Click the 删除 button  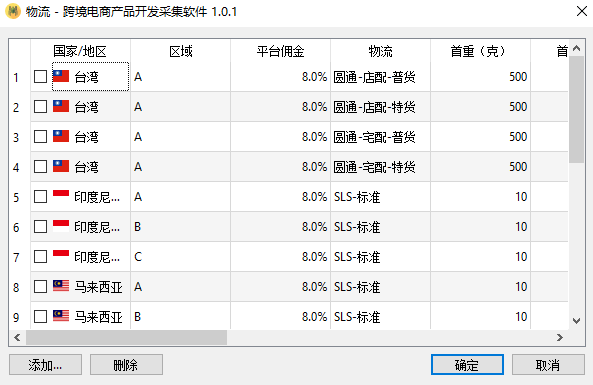126,365
